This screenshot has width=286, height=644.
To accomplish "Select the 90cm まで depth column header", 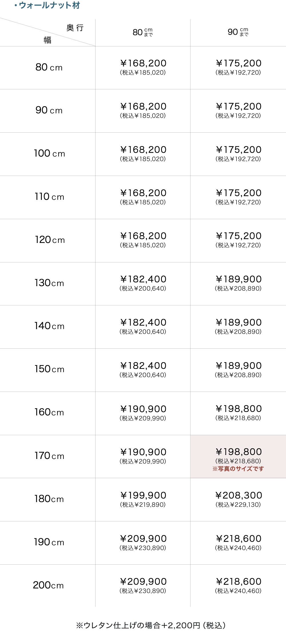I will pos(238,32).
